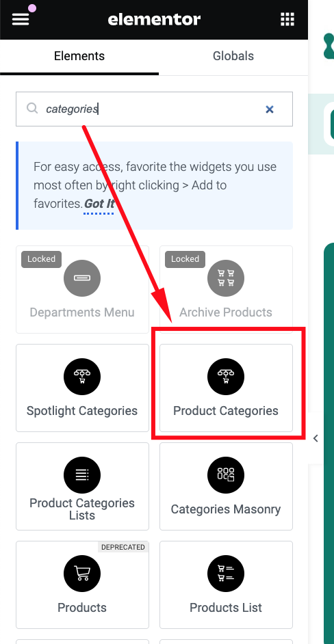Click the locked Departments Menu widget
The width and height of the screenshot is (334, 644).
(82, 290)
